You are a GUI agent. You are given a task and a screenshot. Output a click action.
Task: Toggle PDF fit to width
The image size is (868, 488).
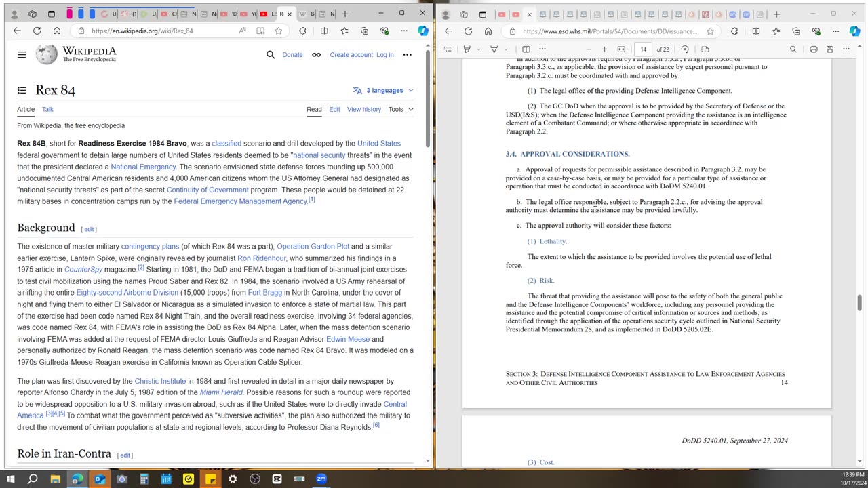click(621, 49)
